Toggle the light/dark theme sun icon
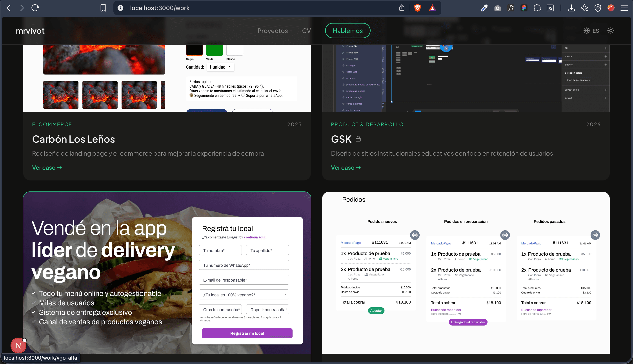Image resolution: width=633 pixels, height=364 pixels. click(611, 31)
